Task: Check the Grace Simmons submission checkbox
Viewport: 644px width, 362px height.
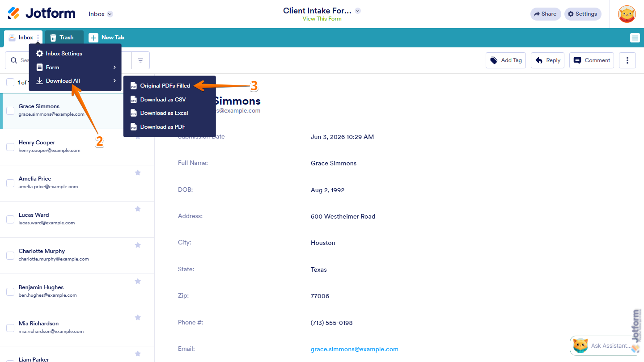Action: tap(10, 111)
